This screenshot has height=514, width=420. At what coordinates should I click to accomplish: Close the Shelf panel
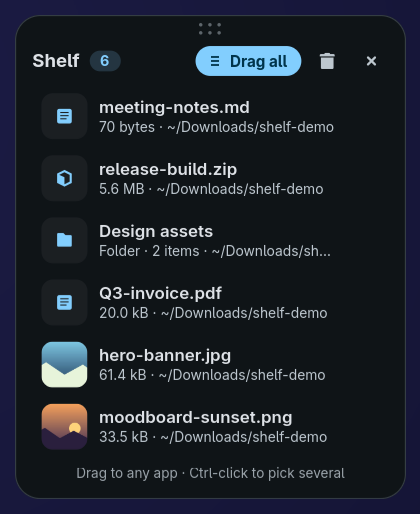(x=371, y=61)
